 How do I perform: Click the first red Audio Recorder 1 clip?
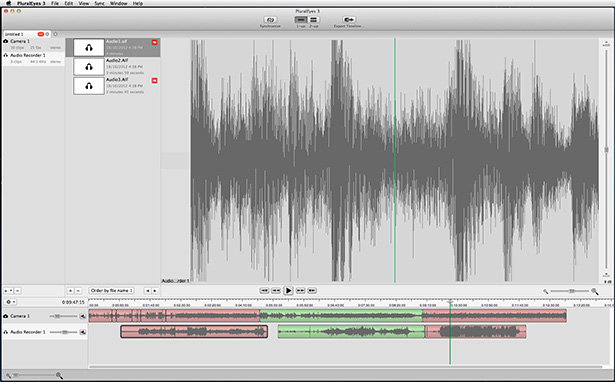194,332
